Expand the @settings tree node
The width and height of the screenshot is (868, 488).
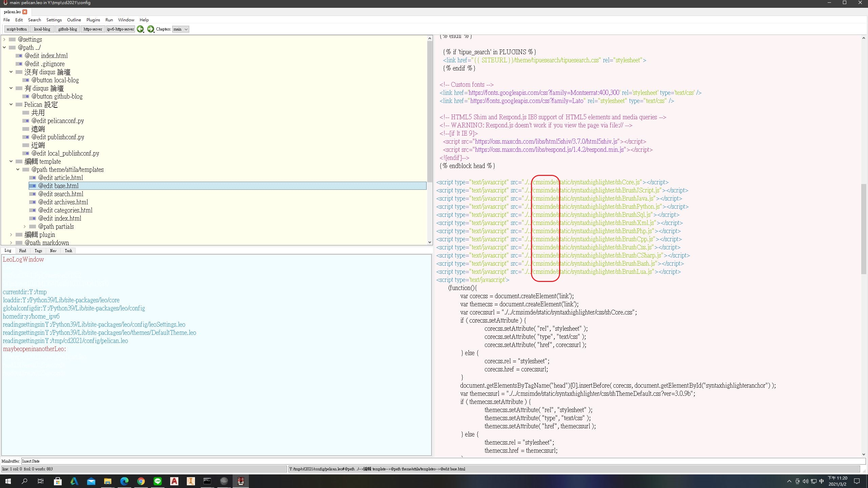(4, 40)
